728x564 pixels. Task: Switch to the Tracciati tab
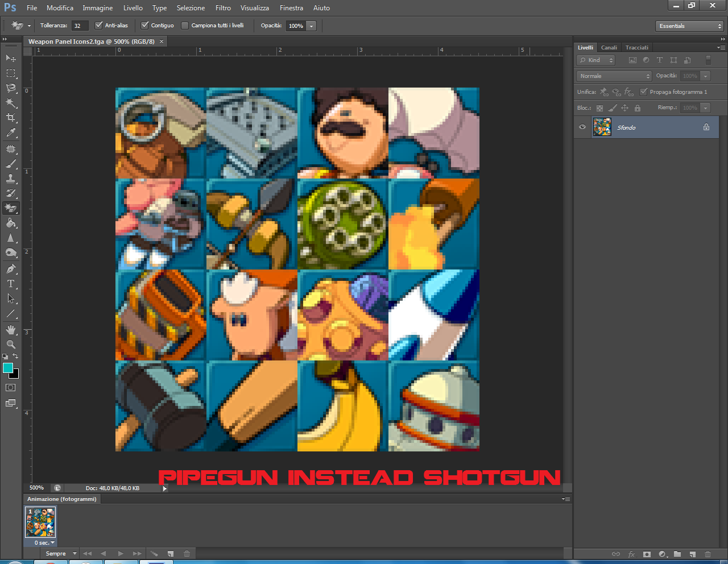click(x=636, y=48)
